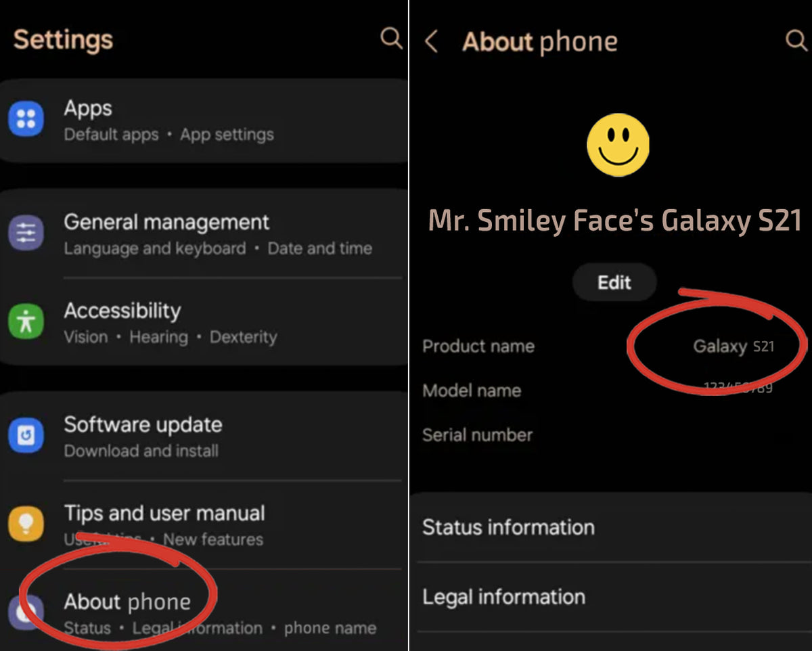Tap the search icon on About phone screen
This screenshot has width=812, height=651.
point(796,41)
